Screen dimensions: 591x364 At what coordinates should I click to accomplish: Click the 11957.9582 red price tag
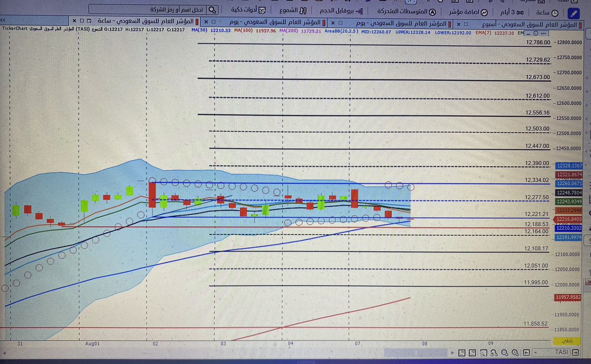[569, 297]
